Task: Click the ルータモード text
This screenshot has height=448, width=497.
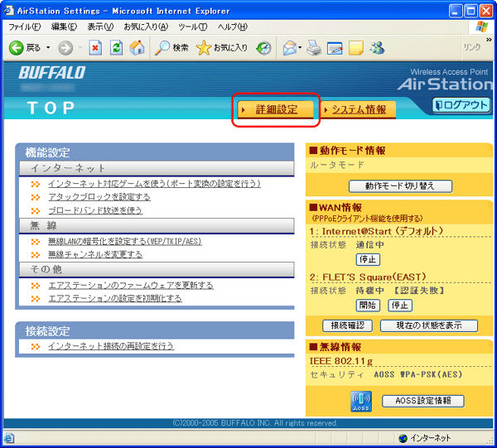Action: (337, 165)
